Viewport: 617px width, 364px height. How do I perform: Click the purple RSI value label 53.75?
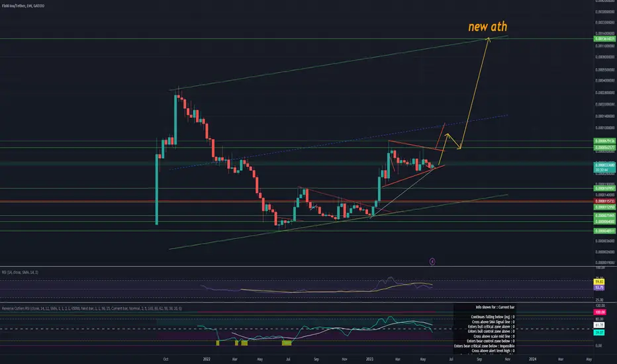tap(599, 288)
